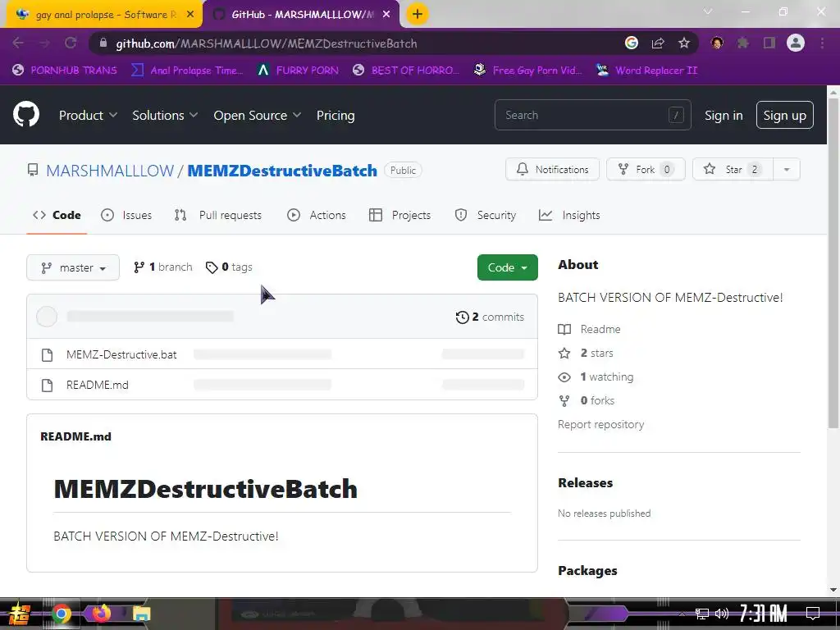The height and width of the screenshot is (630, 840).
Task: Open the Pricing link
Action: [336, 115]
